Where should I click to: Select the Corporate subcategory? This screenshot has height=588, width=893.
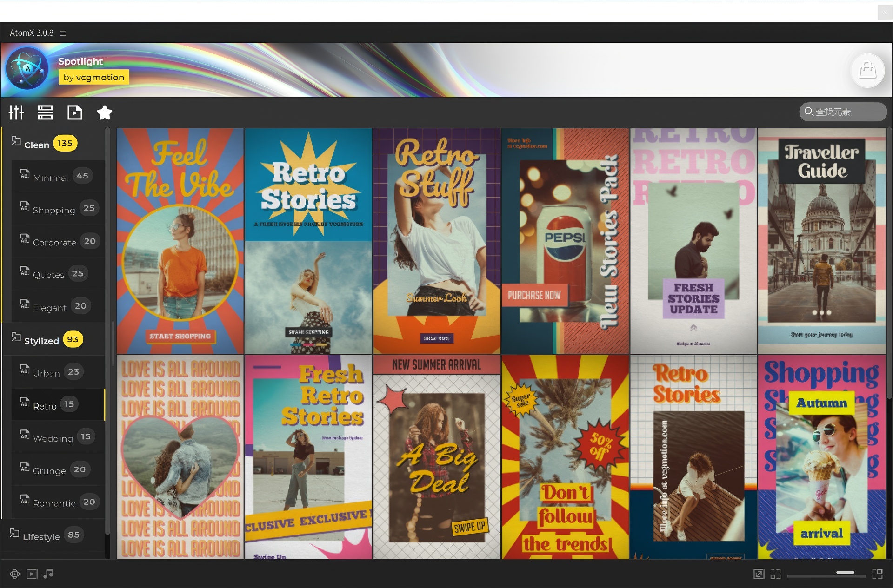(x=58, y=241)
